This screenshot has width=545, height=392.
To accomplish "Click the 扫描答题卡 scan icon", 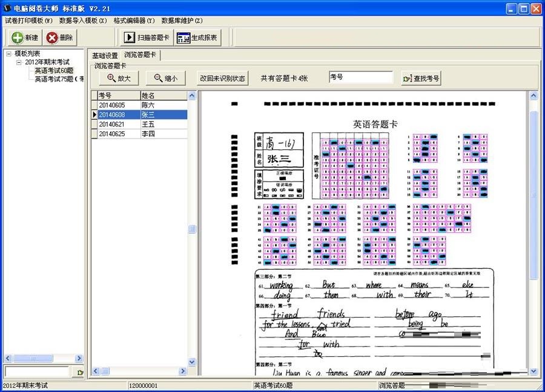I will click(x=131, y=37).
